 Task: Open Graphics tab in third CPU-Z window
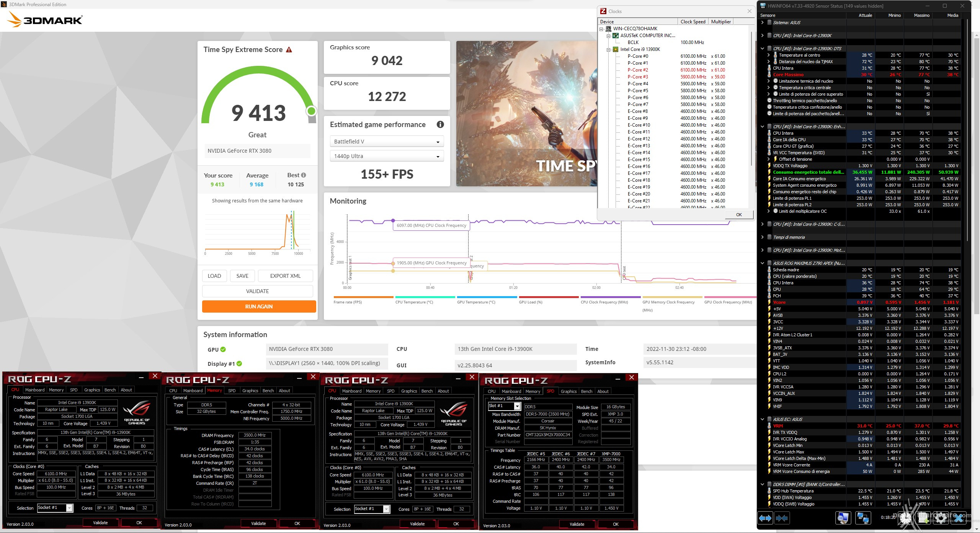[x=409, y=391]
